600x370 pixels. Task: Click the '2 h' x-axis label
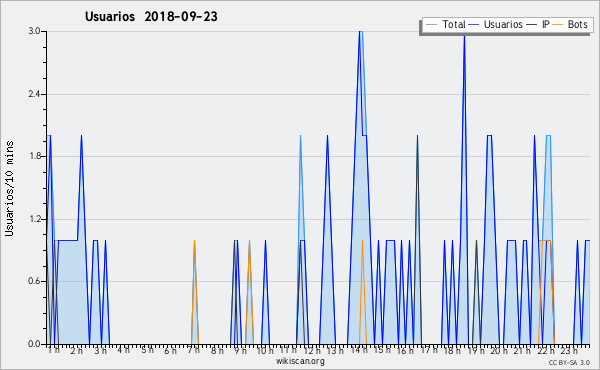[x=77, y=350]
